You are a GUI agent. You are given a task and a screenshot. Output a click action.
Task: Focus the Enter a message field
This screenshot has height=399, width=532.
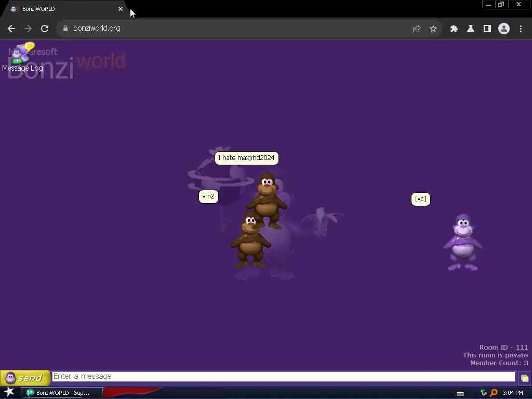284,377
